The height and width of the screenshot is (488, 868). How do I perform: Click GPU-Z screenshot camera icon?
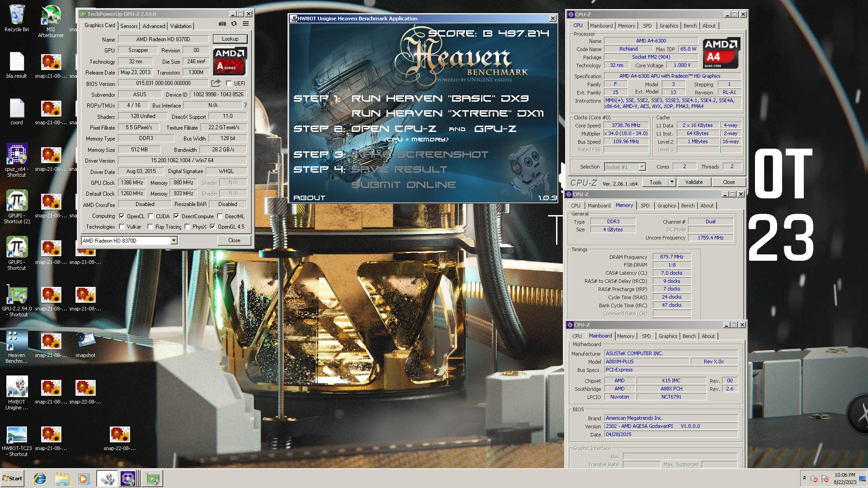[222, 24]
